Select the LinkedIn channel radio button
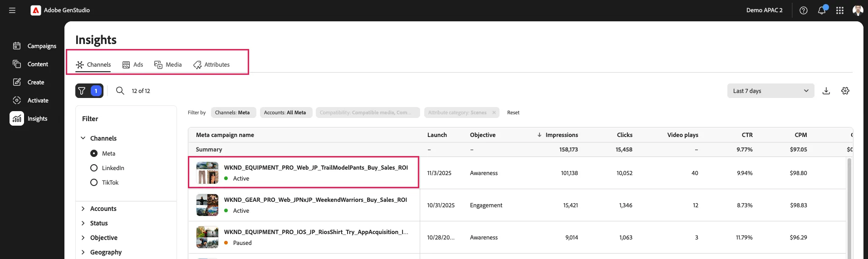Screen dimensions: 868x259 94,168
